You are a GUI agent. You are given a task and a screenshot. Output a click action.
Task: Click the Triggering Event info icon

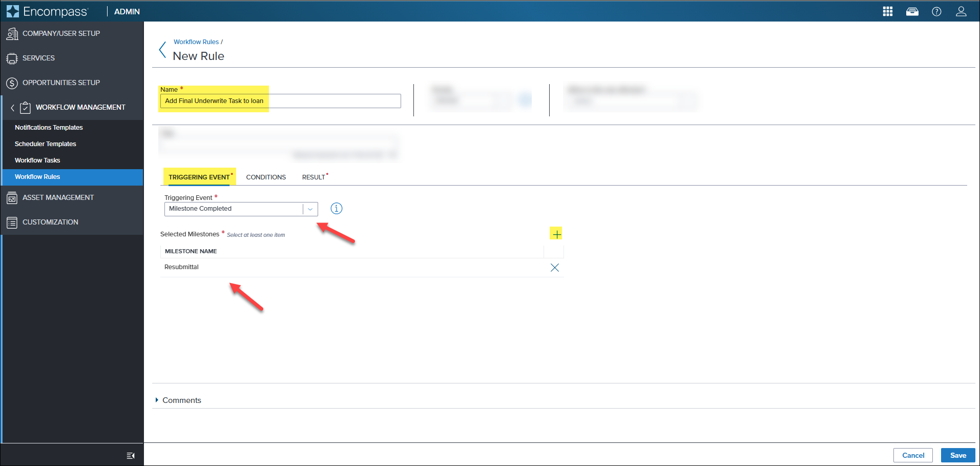point(336,209)
